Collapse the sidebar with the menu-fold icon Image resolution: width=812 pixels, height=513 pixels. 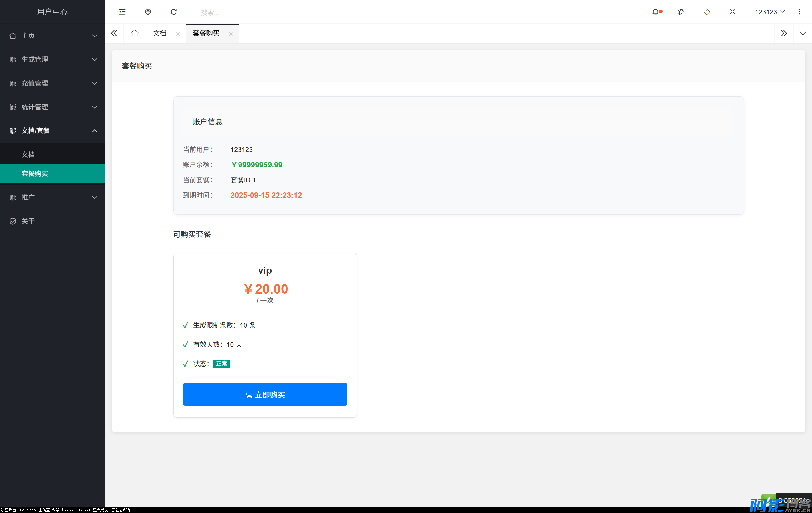click(x=122, y=12)
